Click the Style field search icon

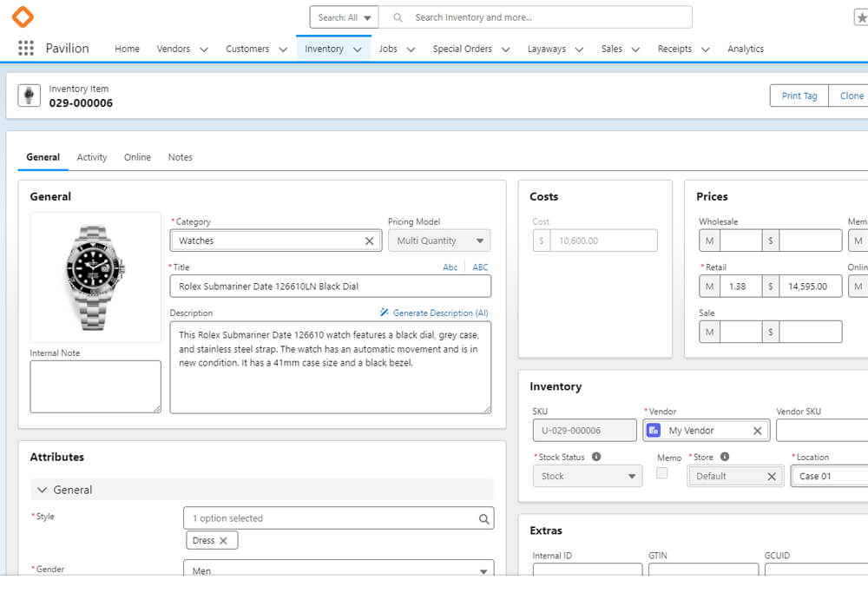(x=483, y=518)
